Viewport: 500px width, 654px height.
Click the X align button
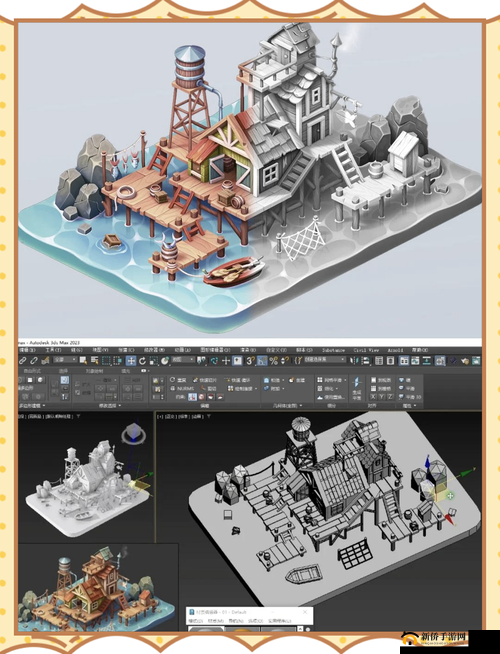373,397
